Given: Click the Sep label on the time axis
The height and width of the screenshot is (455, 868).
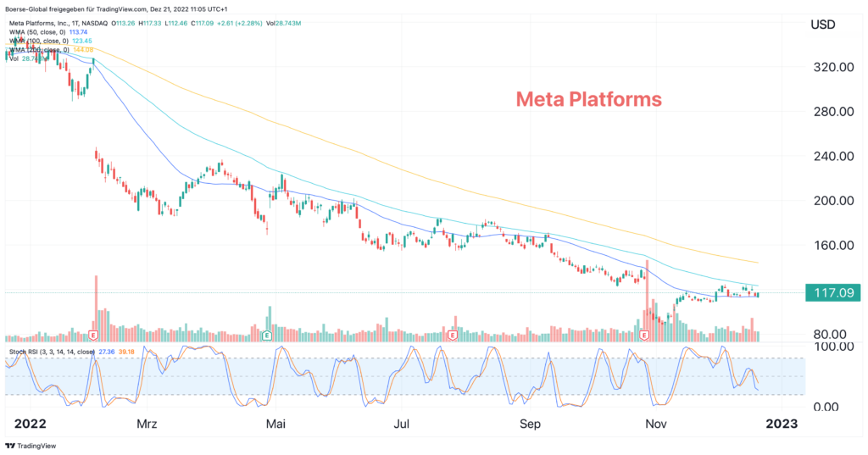Looking at the screenshot, I should (x=530, y=424).
